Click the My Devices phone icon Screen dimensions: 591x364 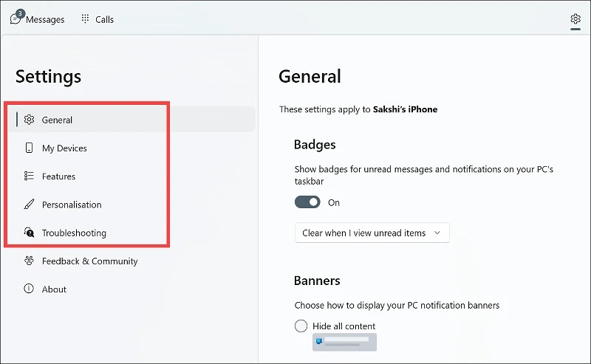pos(29,148)
